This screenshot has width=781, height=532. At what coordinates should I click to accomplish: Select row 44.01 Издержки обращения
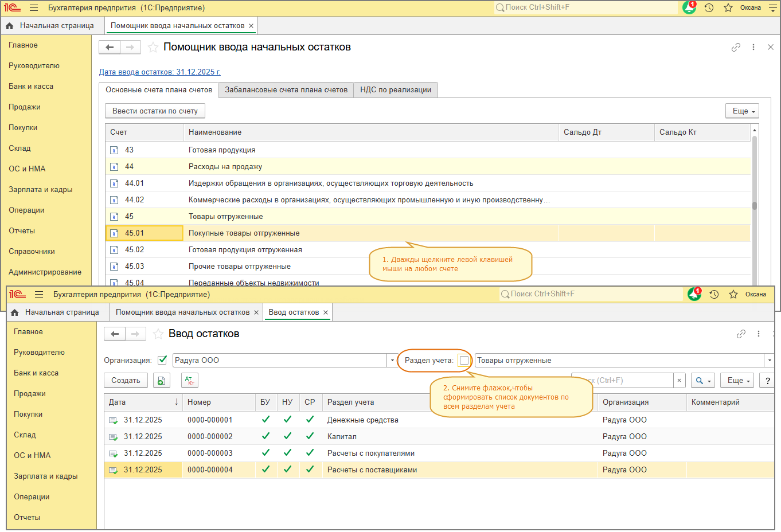[x=330, y=183]
